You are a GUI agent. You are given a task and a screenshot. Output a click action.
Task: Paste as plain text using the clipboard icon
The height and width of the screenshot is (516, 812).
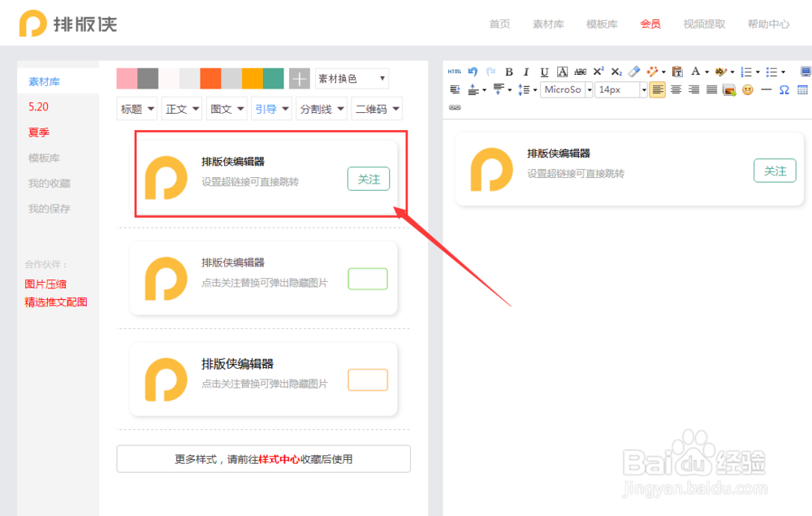677,72
